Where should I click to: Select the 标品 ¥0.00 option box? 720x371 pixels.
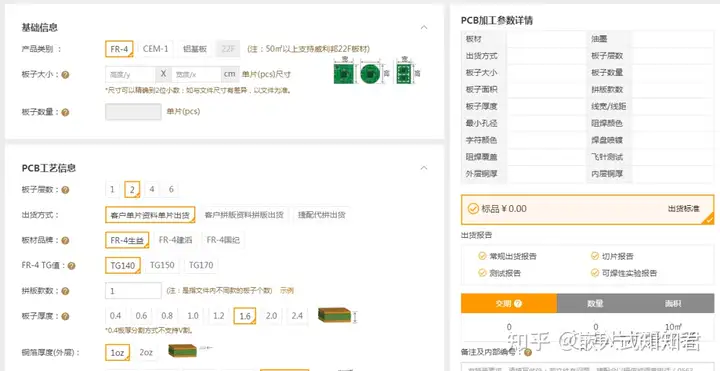click(x=587, y=209)
